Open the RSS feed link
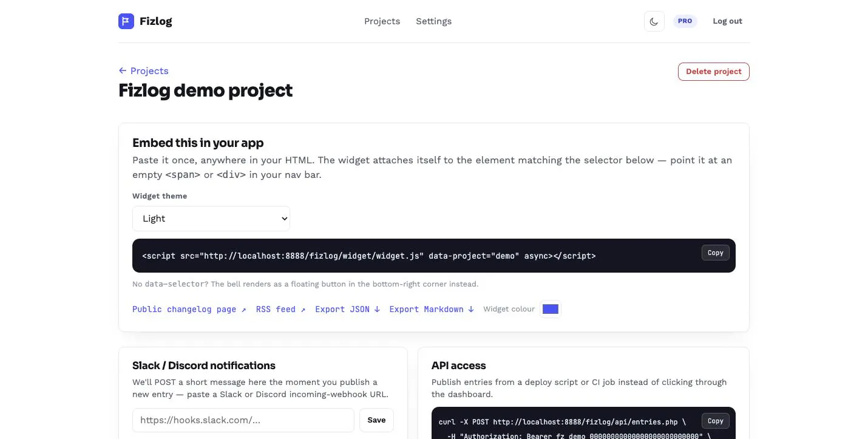The width and height of the screenshot is (868, 439). coord(280,309)
